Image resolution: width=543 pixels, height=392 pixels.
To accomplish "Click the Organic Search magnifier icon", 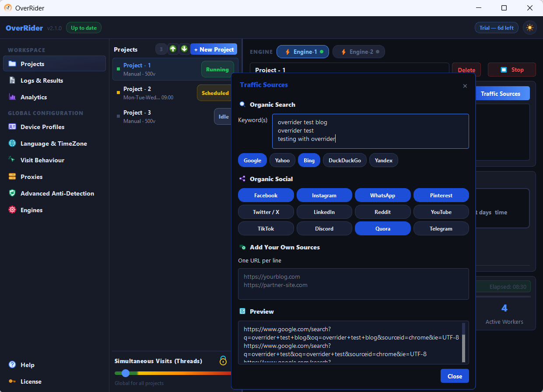I will point(242,105).
